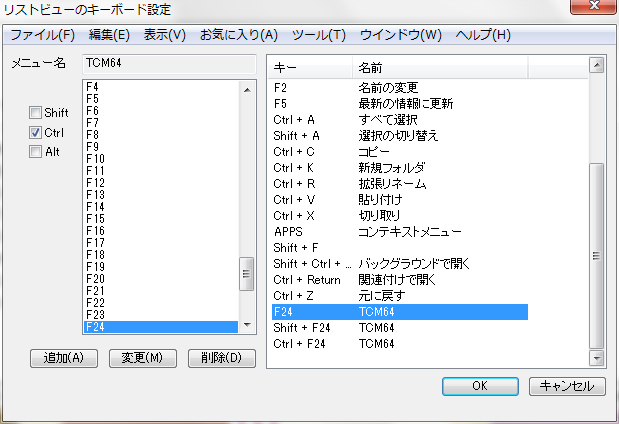The image size is (619, 424).
Task: Select the Ctrl + V 貼り付け row
Action: pyautogui.click(x=400, y=200)
